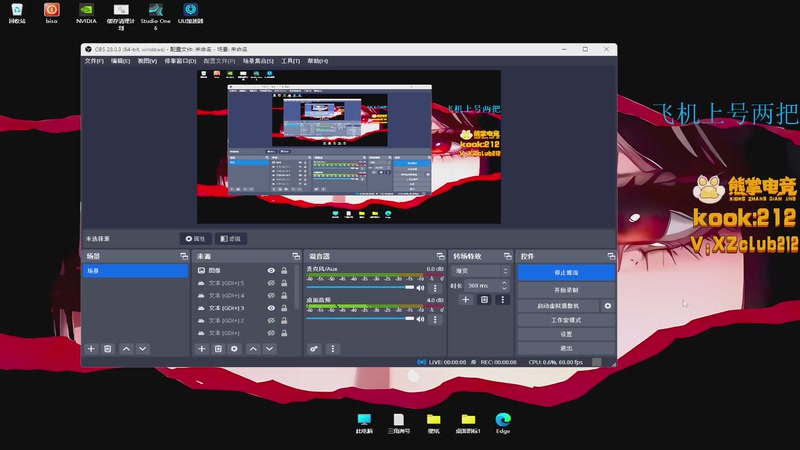This screenshot has height=450, width=800.
Task: Open the 文件(F) menu
Action: (x=94, y=61)
